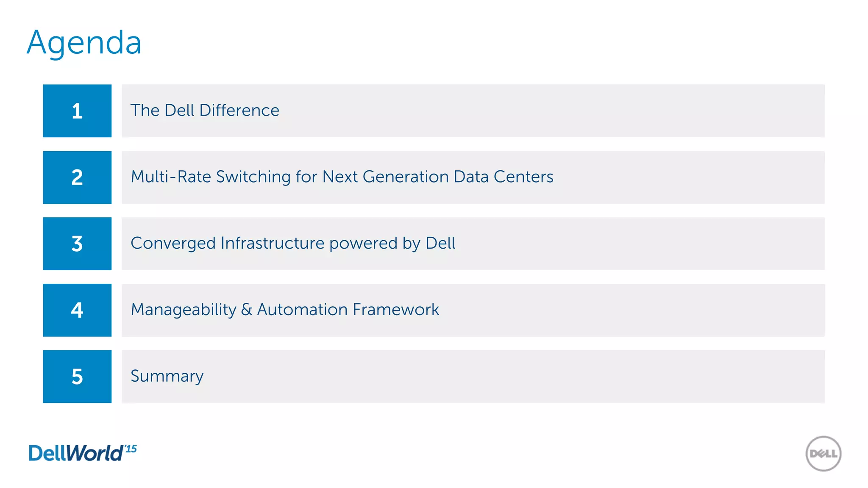Click the Agenda slide title
Screen dimensions: 868x488
[x=84, y=43]
